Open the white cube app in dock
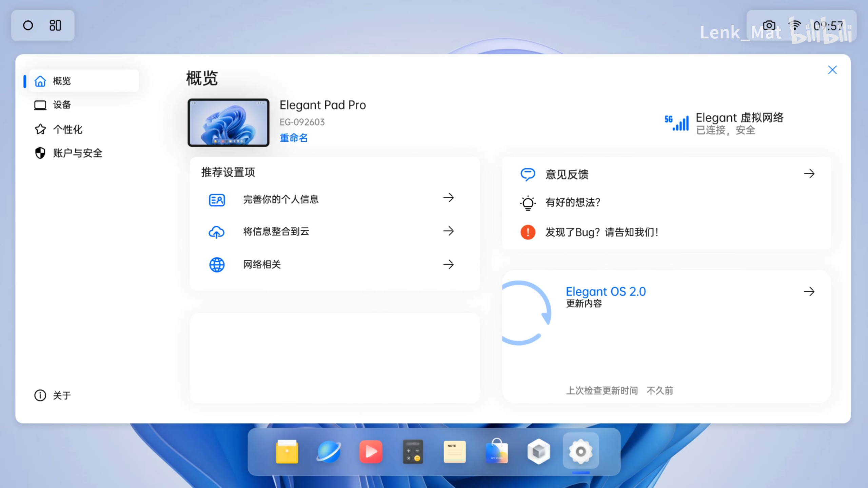Screen dimensions: 868x488 pyautogui.click(x=539, y=451)
